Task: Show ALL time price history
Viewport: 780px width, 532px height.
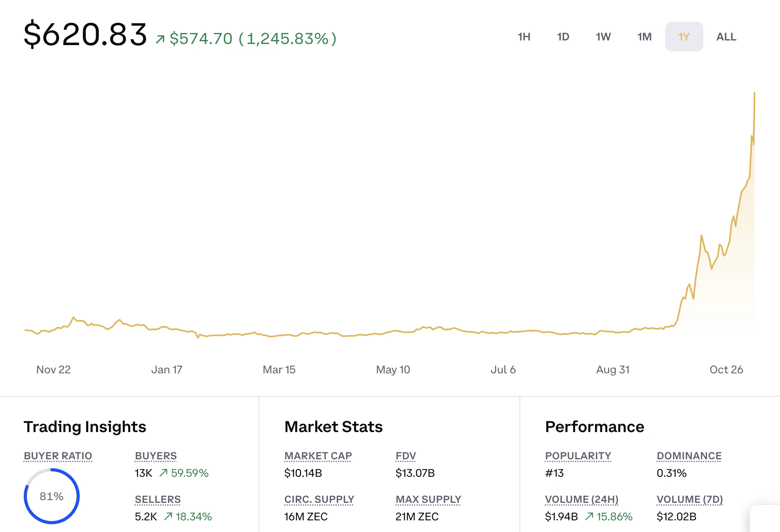Action: tap(726, 37)
